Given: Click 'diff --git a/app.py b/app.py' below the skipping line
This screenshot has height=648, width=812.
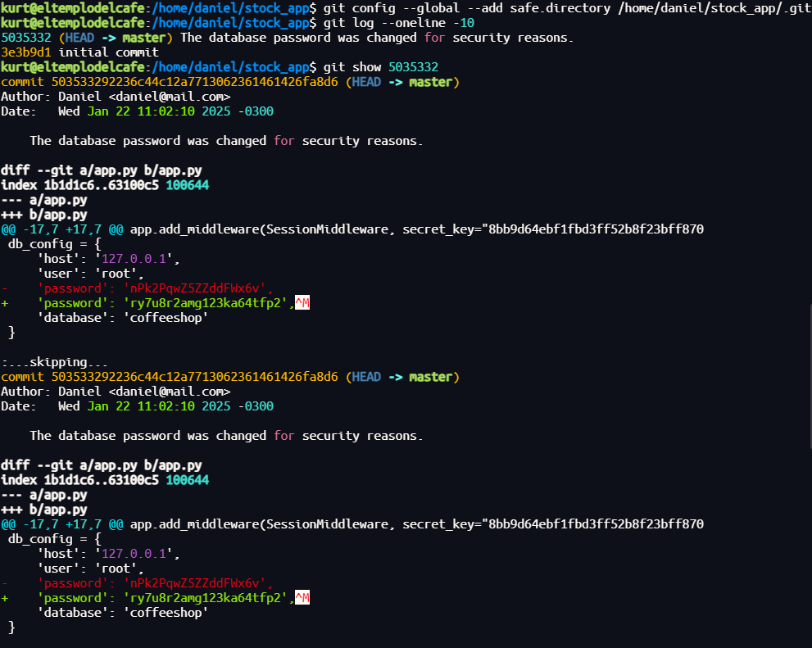Looking at the screenshot, I should tap(102, 465).
